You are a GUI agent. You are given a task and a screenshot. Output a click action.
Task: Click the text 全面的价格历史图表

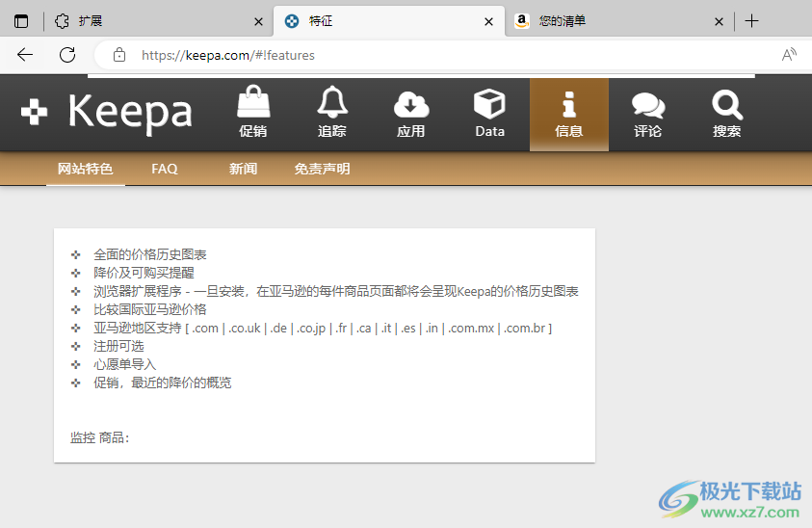(x=150, y=254)
